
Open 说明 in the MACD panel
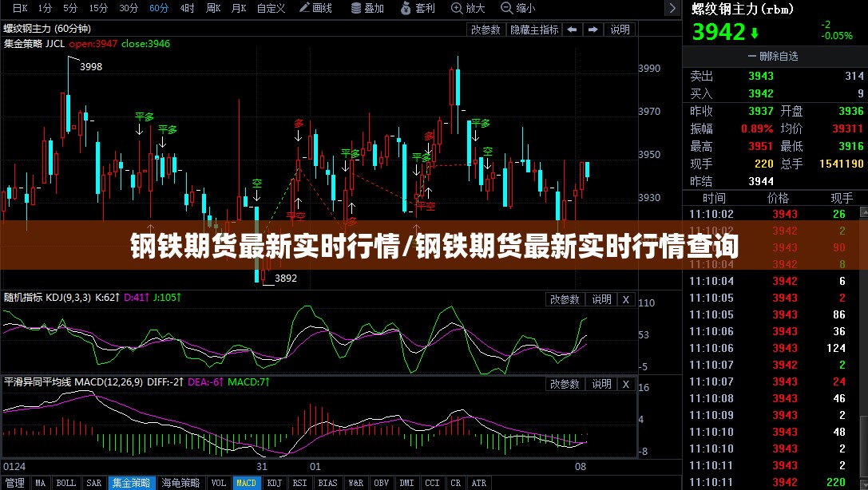click(x=602, y=385)
